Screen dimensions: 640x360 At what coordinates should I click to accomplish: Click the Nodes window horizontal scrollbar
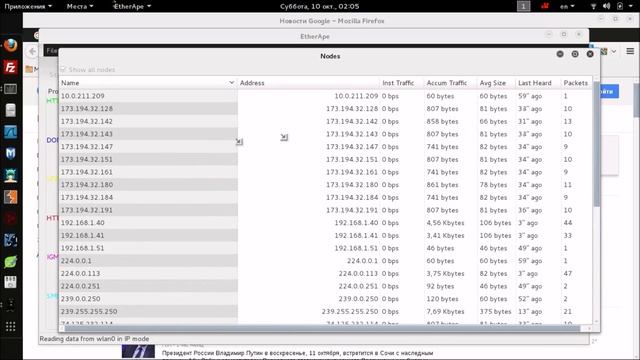click(x=322, y=328)
